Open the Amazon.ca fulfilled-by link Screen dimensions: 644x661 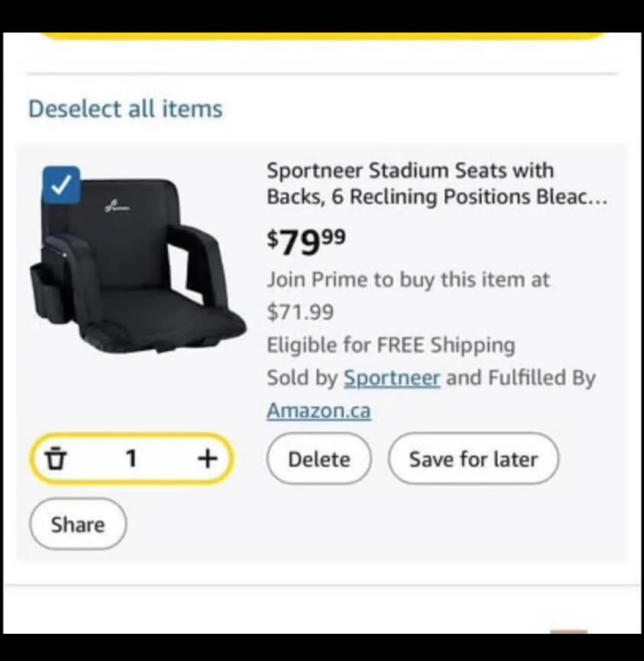pos(319,410)
